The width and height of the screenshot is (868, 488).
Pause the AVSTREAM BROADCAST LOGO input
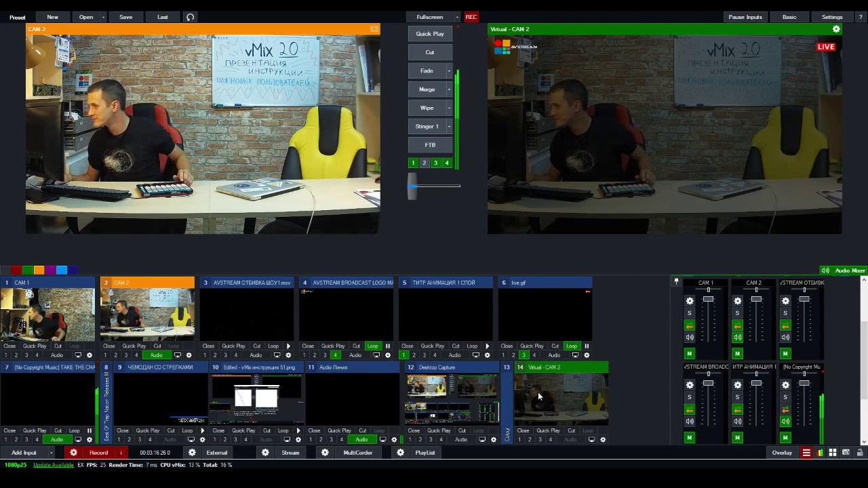point(388,346)
